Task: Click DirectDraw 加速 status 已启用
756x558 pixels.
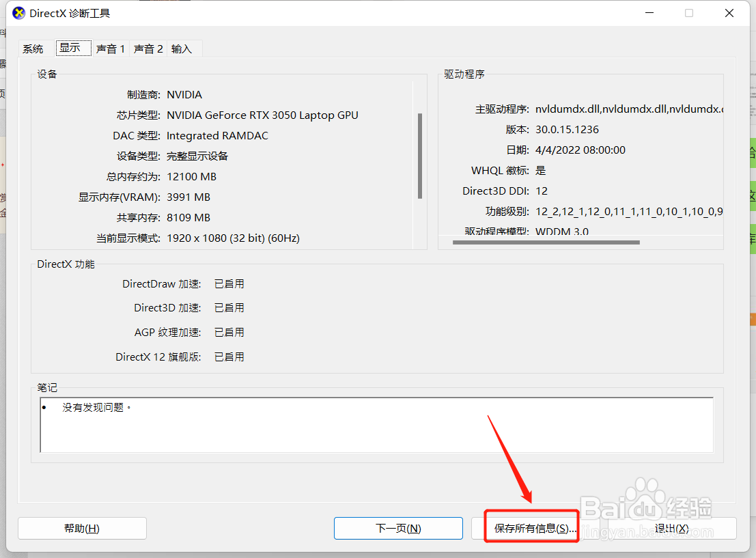Action: click(229, 284)
